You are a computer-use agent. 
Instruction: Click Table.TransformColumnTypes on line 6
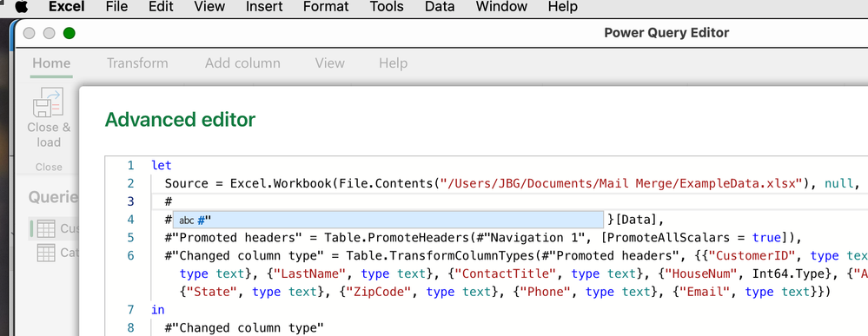441,256
